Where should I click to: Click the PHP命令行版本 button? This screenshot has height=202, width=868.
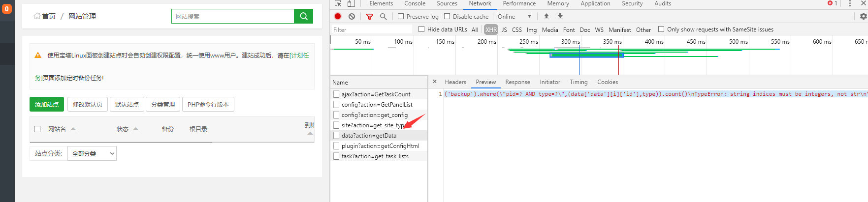tap(208, 104)
